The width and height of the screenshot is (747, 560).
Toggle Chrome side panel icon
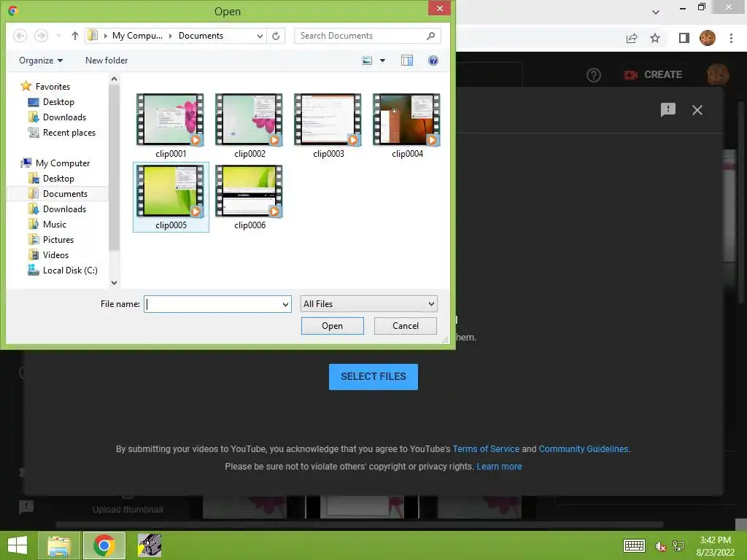click(684, 38)
